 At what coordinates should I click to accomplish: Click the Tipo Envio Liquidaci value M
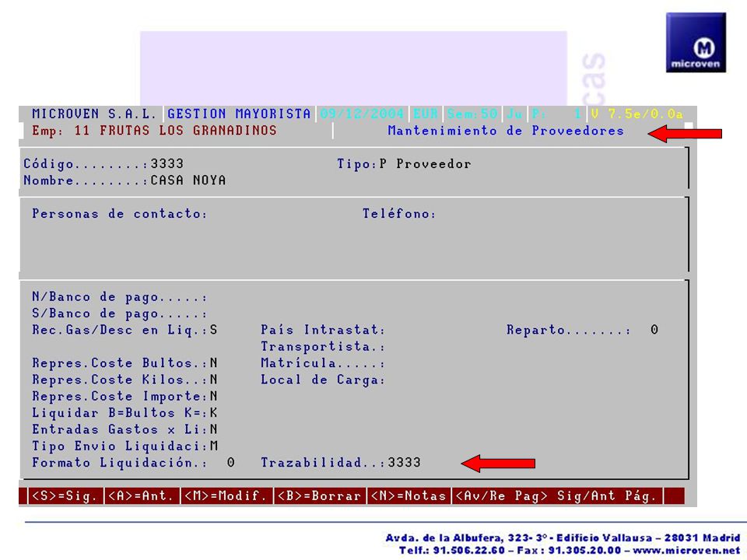(214, 446)
